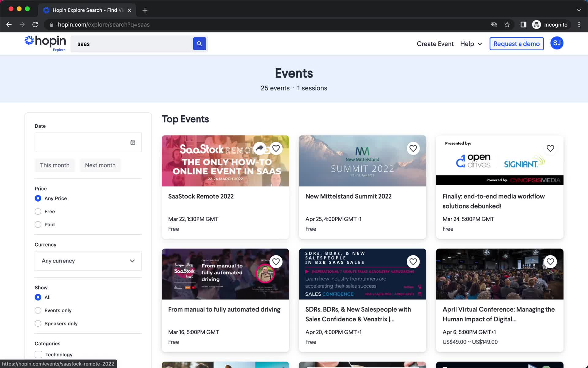Click the blue search magnifier button
The height and width of the screenshot is (368, 588).
[x=199, y=44]
